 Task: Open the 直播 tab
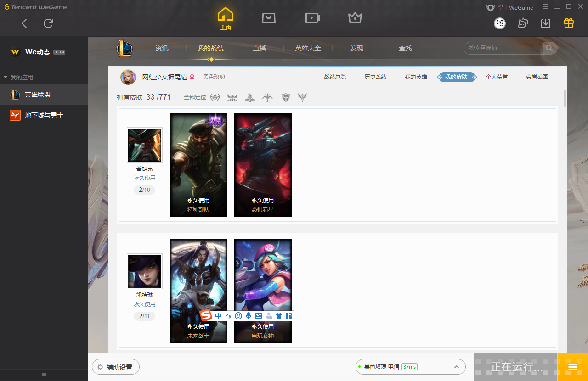pyautogui.click(x=259, y=48)
